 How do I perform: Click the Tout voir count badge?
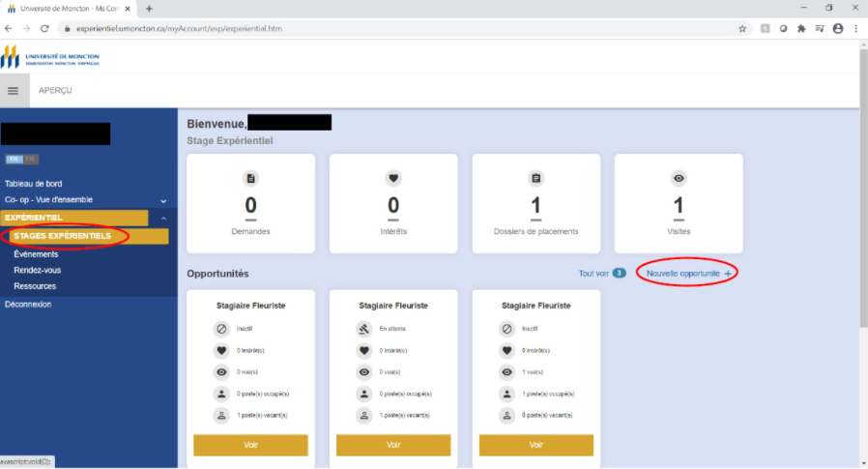tap(619, 273)
